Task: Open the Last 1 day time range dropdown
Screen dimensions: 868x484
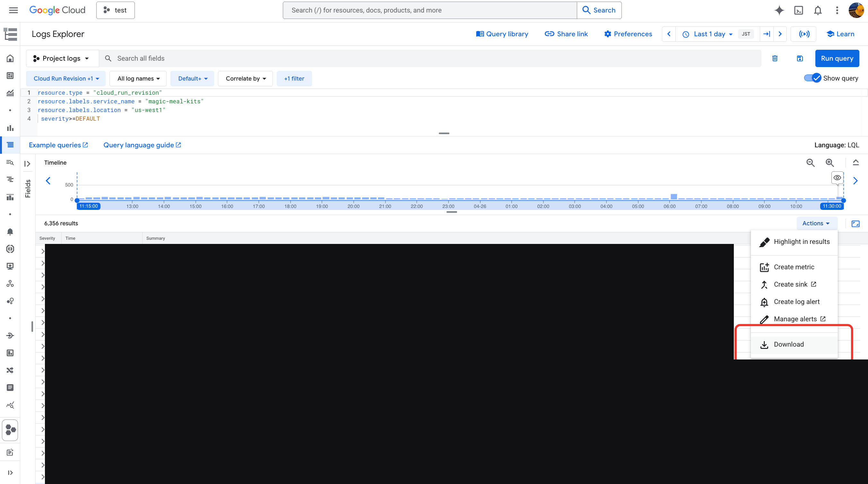Action: coord(713,34)
